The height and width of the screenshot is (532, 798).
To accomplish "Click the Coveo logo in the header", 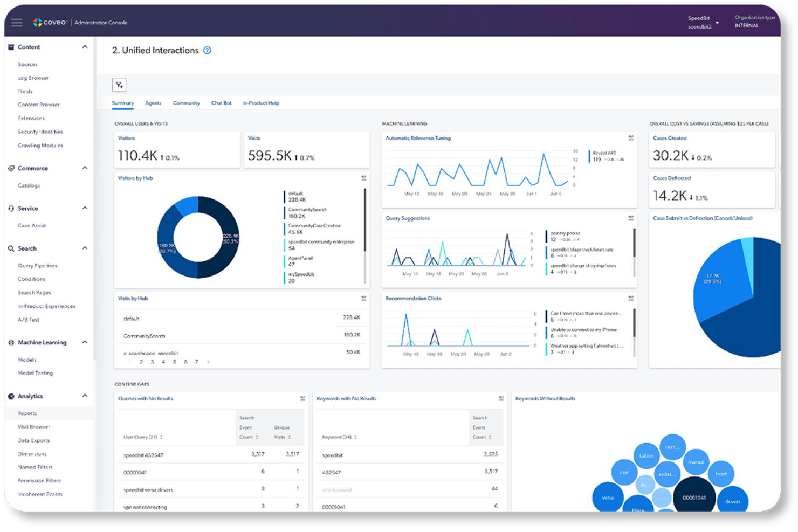I will (38, 22).
